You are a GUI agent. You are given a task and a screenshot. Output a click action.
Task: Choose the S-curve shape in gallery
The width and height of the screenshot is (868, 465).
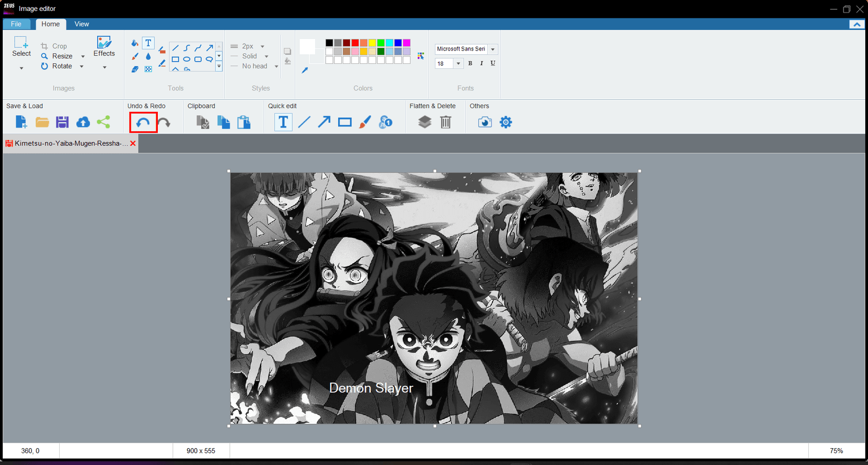(x=187, y=48)
